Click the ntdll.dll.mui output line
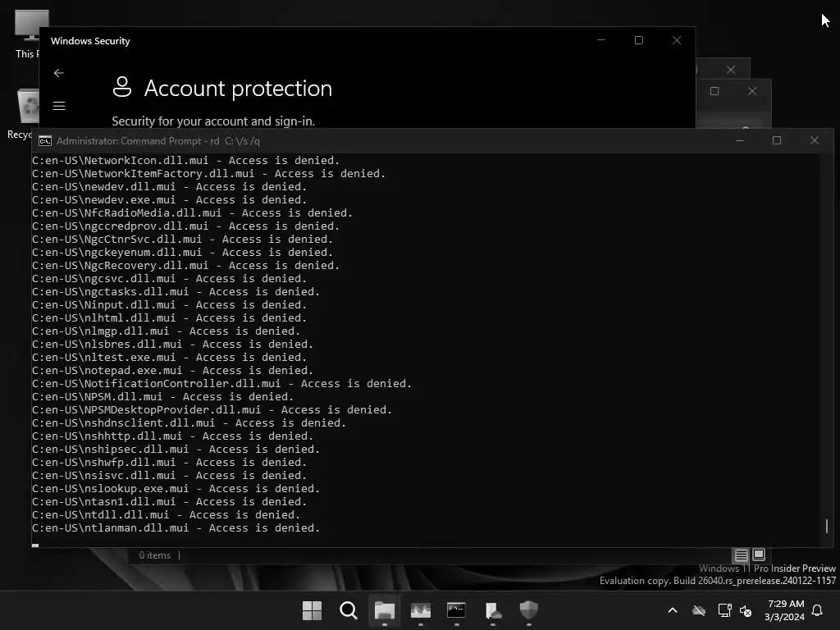Viewport: 840px width, 630px height. click(x=166, y=515)
